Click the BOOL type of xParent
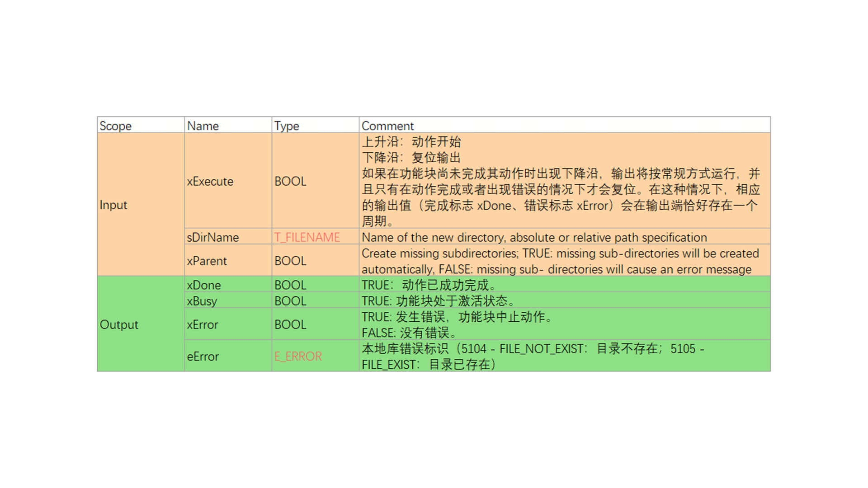Screen dimensions: 868x488 290,261
